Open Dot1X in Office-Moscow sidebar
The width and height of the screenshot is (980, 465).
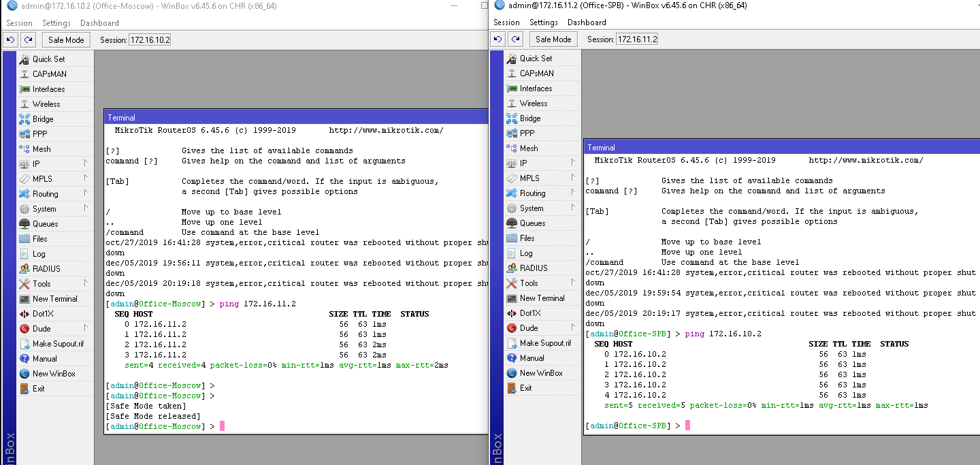(54, 314)
